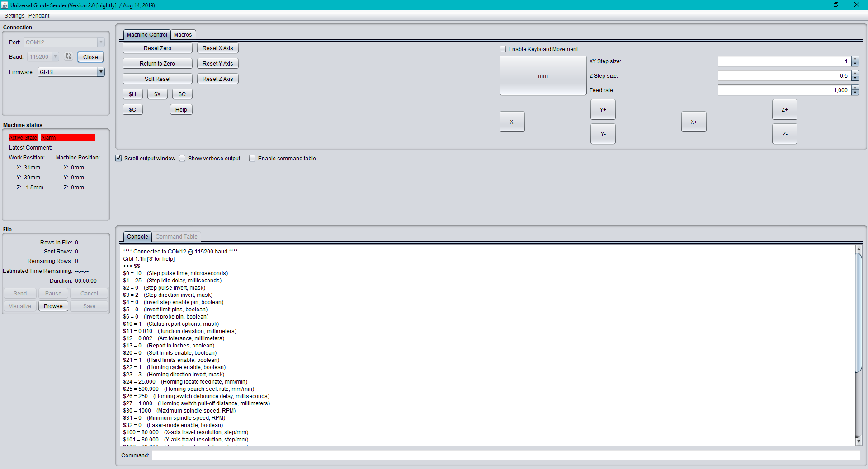Image resolution: width=868 pixels, height=469 pixels.
Task: Click Work Position Z value -1.5mm
Action: [34, 188]
